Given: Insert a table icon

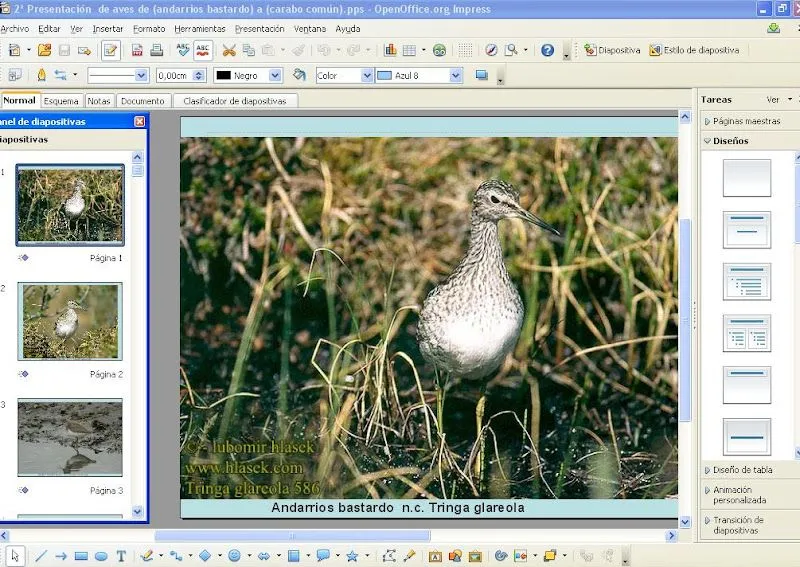Looking at the screenshot, I should coord(409,50).
